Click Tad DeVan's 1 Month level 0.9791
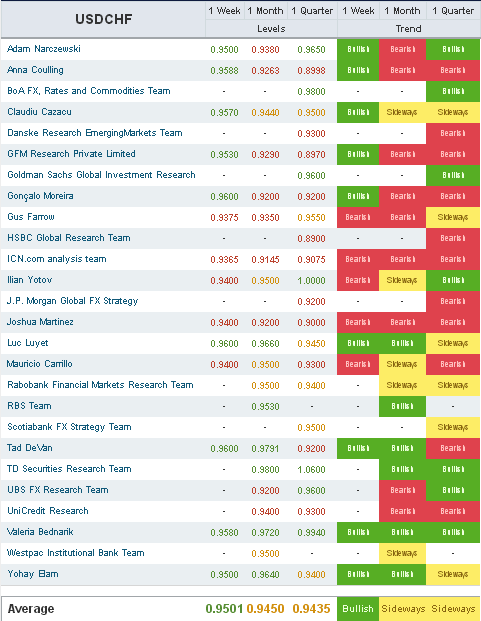481x621 pixels. click(265, 448)
